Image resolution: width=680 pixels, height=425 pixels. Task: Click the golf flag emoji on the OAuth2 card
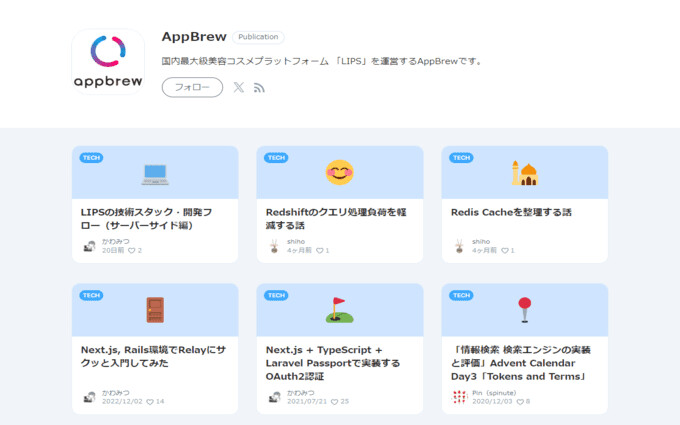pos(340,310)
